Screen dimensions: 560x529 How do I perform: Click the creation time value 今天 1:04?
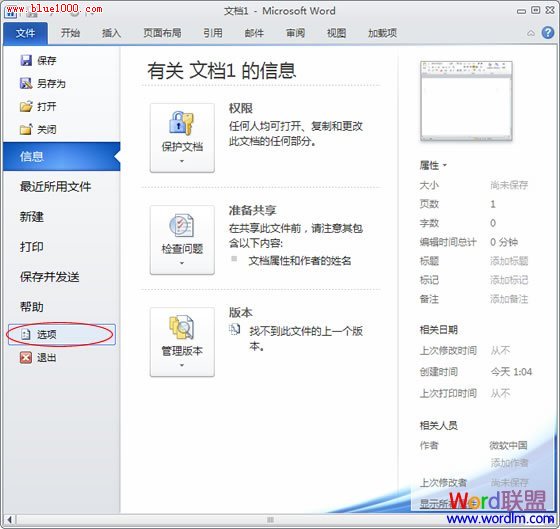click(x=511, y=372)
